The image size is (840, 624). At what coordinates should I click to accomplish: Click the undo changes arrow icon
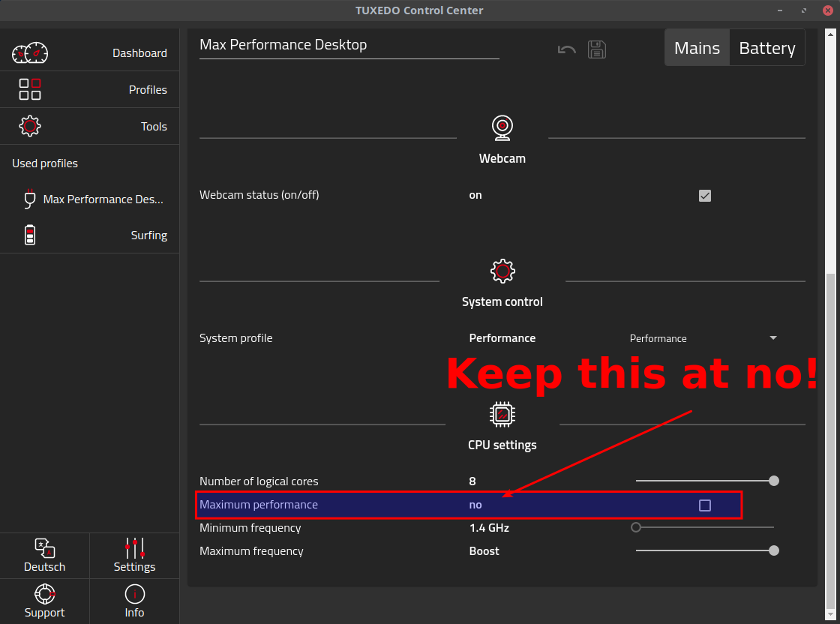point(567,49)
